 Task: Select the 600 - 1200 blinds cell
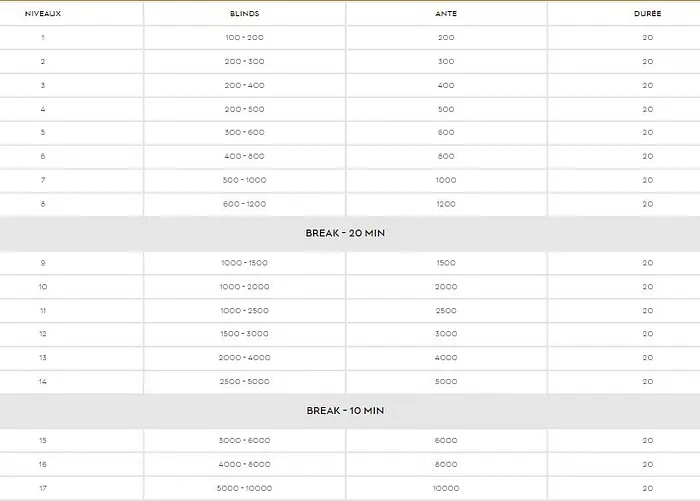[x=245, y=204]
